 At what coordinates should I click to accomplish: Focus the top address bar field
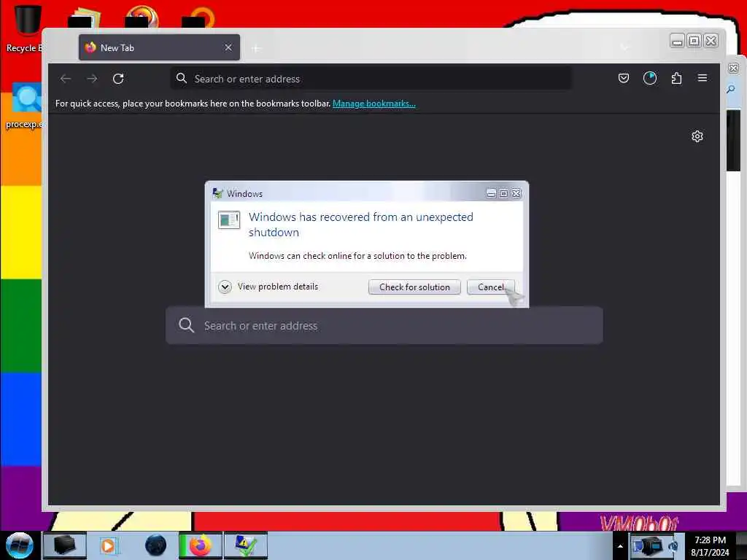pyautogui.click(x=371, y=79)
